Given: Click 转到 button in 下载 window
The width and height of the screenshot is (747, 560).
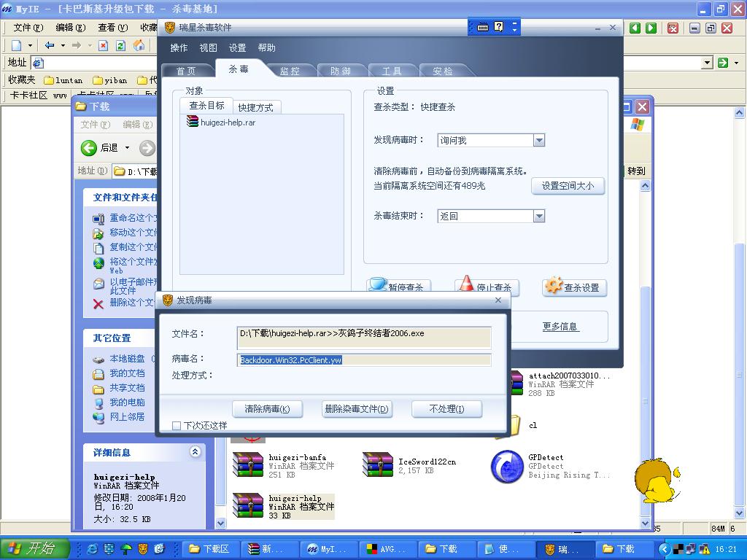Looking at the screenshot, I should 635,171.
